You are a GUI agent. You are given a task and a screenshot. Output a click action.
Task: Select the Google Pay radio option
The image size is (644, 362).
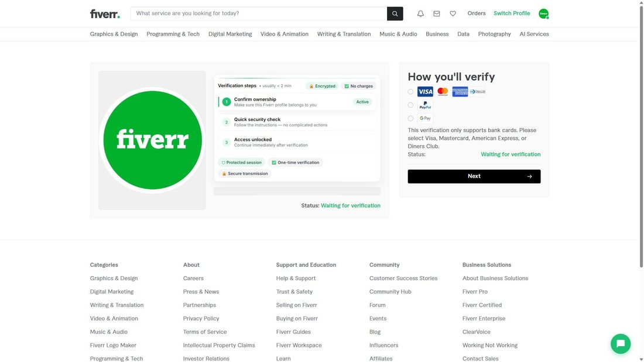pyautogui.click(x=410, y=118)
